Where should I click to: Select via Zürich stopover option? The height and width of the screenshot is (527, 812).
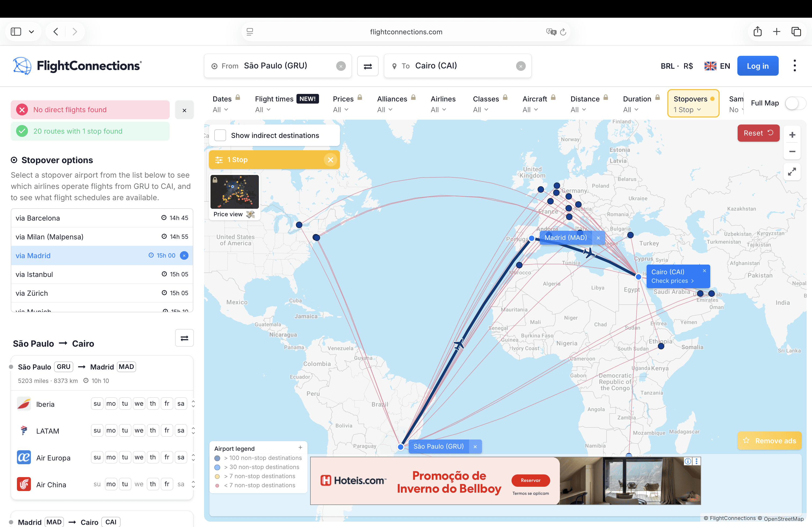tap(102, 293)
